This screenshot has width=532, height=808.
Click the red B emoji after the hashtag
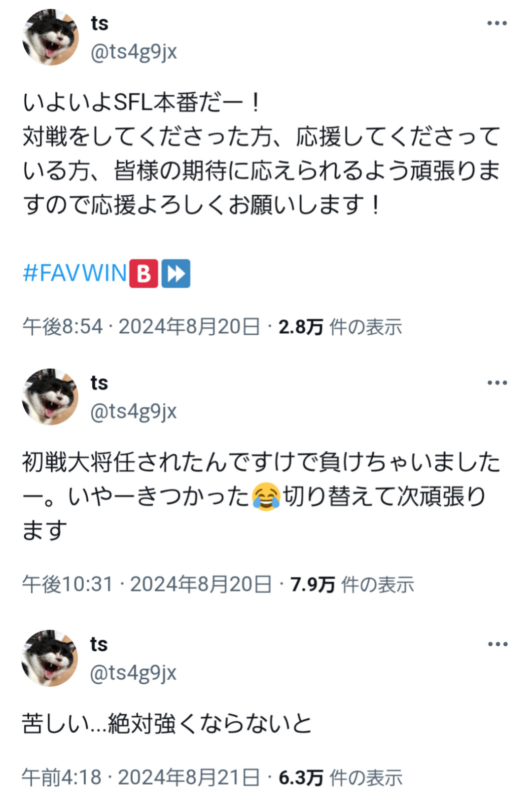(143, 273)
